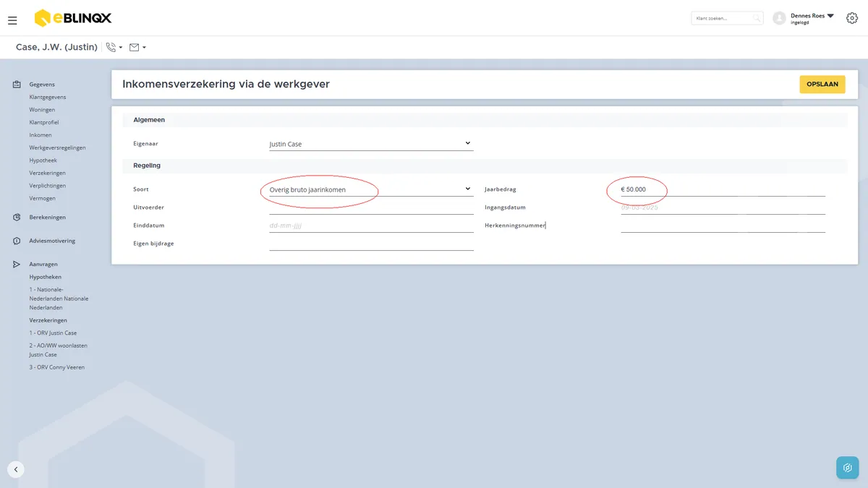Screen dimensions: 868x488
Task: Click the search magnifier icon
Action: [x=757, y=18]
